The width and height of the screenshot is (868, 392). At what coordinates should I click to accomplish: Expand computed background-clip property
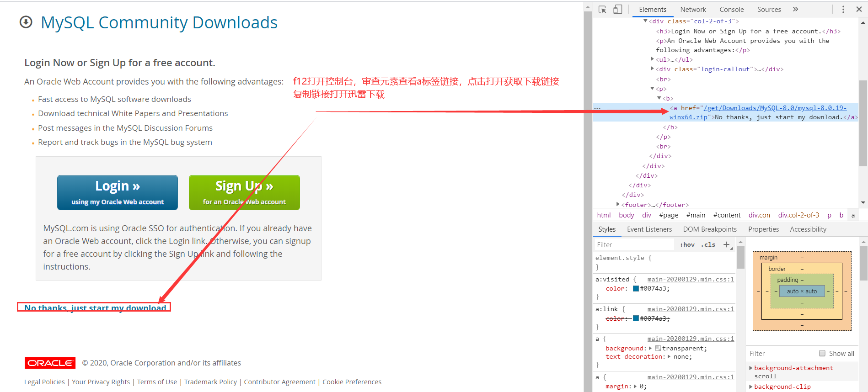pos(750,387)
